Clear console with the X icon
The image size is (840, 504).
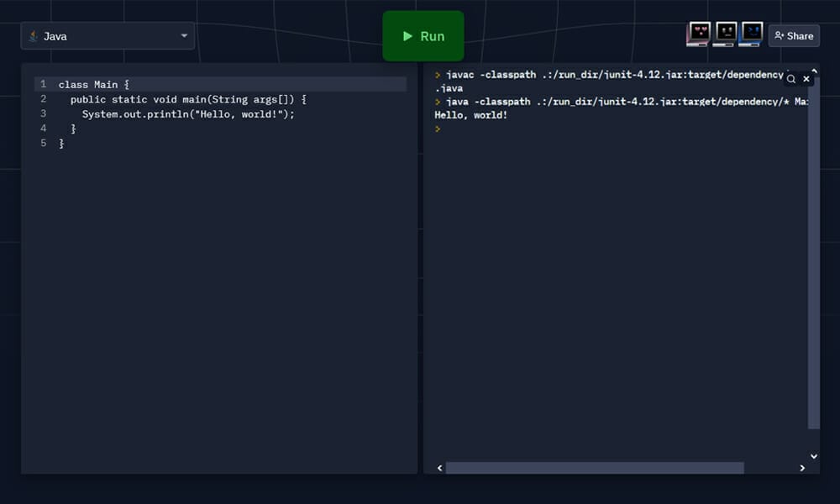pyautogui.click(x=806, y=79)
